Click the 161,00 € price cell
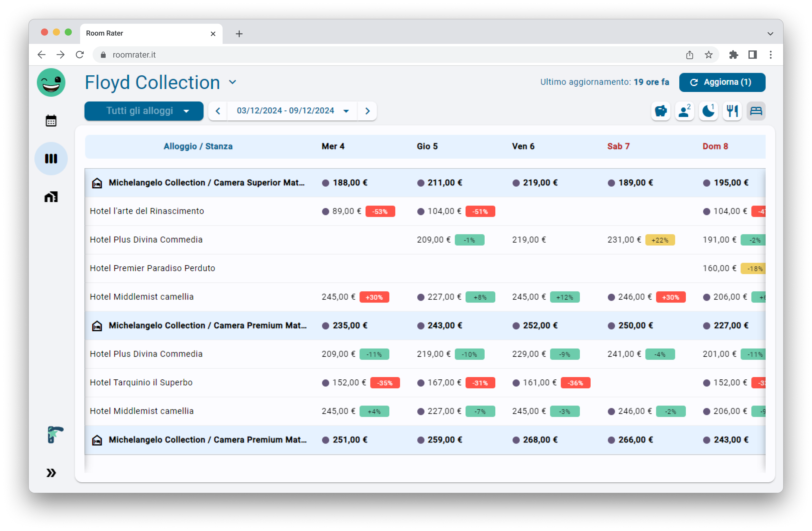Viewport: 812px width, 531px height. (540, 383)
